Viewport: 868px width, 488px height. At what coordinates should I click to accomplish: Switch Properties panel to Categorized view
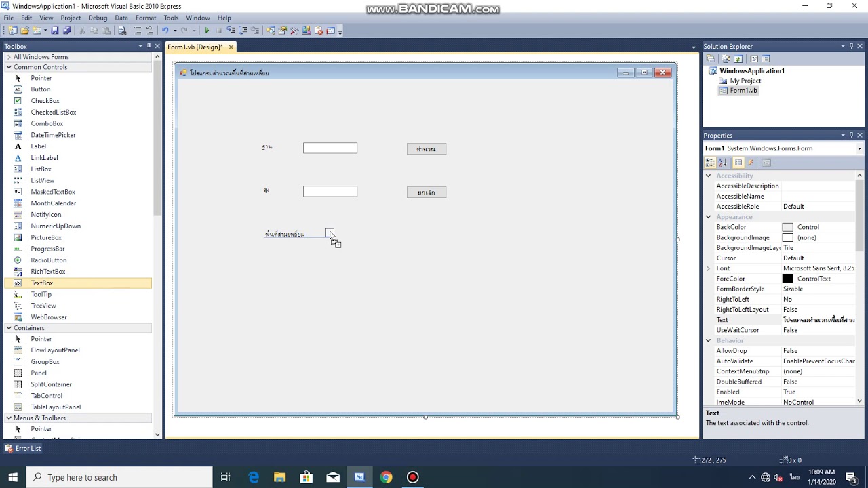pyautogui.click(x=710, y=163)
